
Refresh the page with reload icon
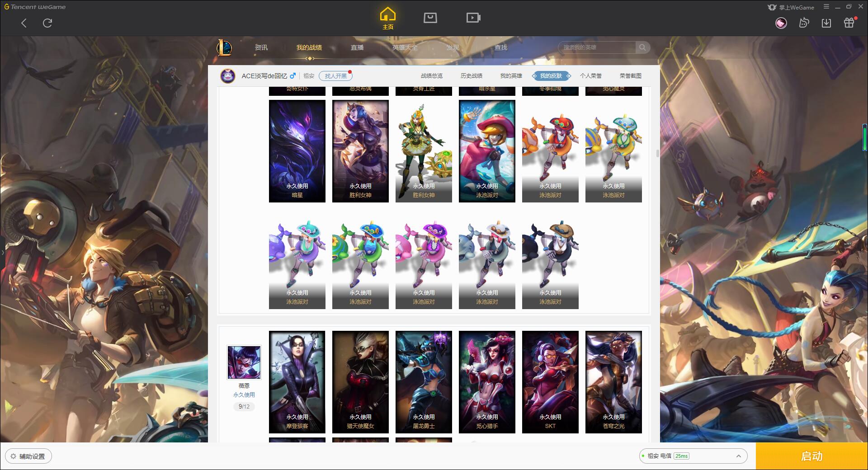tap(47, 23)
